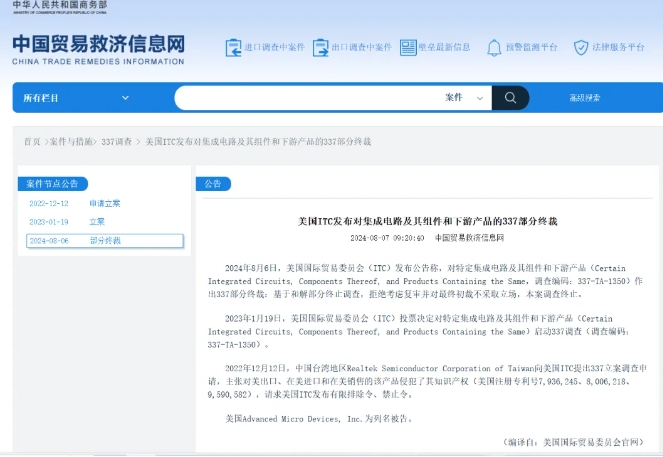This screenshot has height=457, width=663.
Task: Open 法律服务平台 link
Action: (x=618, y=47)
